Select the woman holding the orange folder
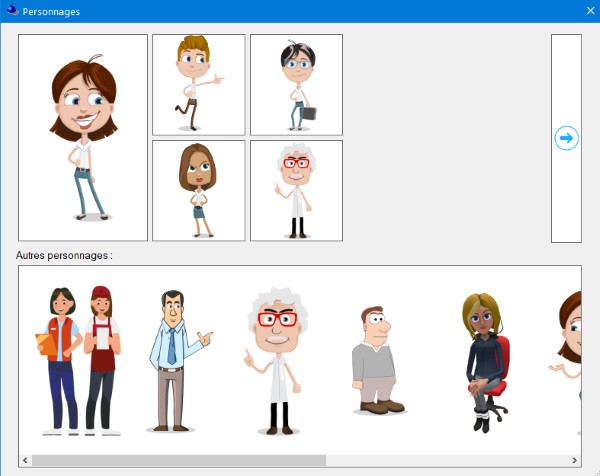This screenshot has width=600, height=476. [60, 360]
